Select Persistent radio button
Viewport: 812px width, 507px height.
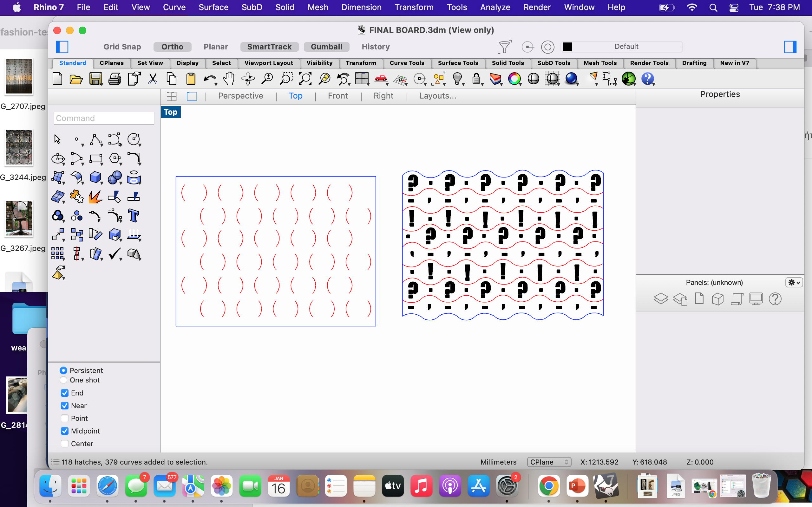pyautogui.click(x=64, y=370)
